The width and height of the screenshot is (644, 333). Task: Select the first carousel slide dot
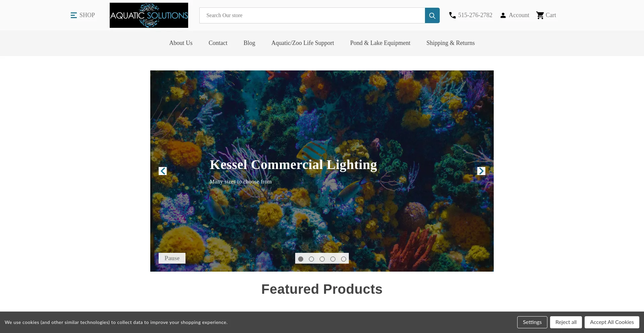(x=301, y=259)
